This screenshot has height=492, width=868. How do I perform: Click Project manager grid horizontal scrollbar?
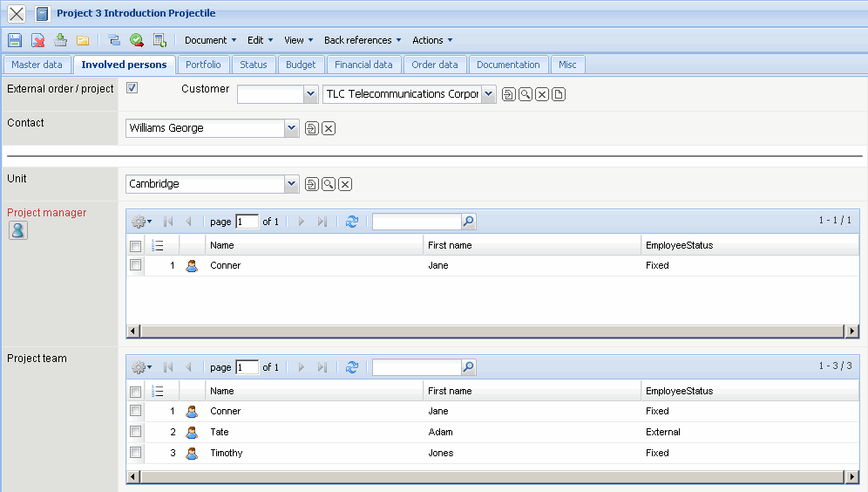pos(492,331)
